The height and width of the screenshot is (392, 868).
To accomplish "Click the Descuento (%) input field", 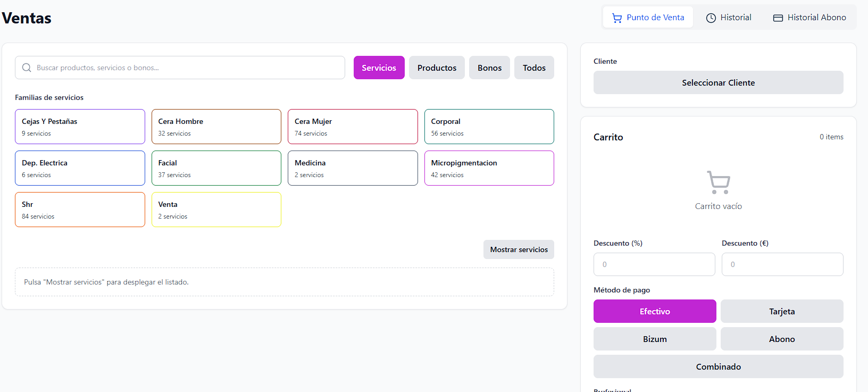I will pyautogui.click(x=654, y=264).
